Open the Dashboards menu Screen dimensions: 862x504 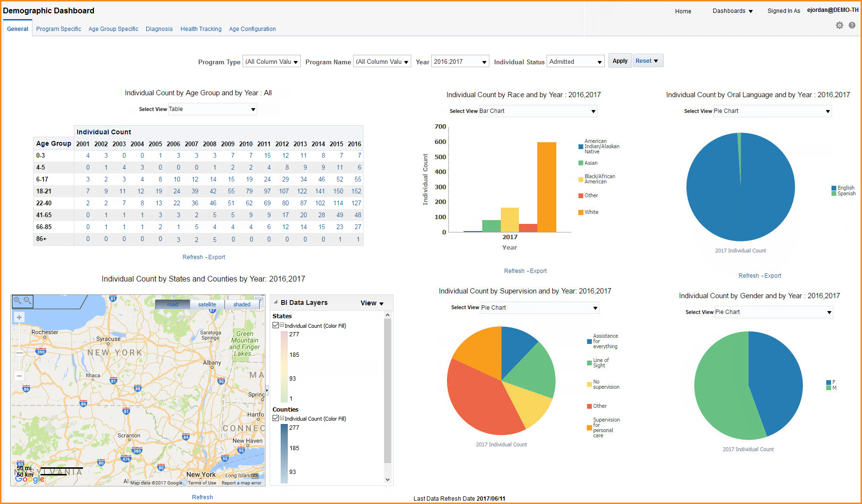pos(733,11)
